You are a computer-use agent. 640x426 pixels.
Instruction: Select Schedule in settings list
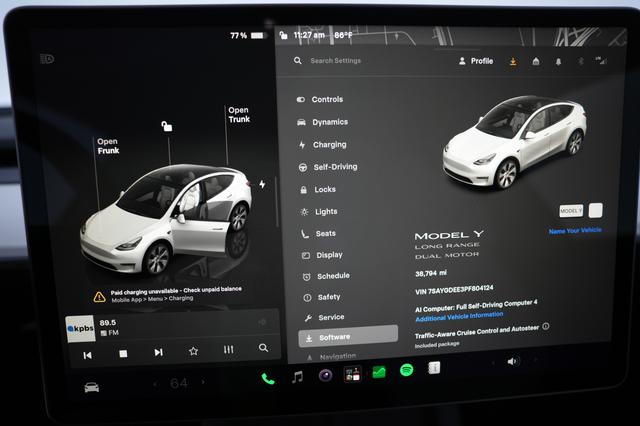coord(326,276)
